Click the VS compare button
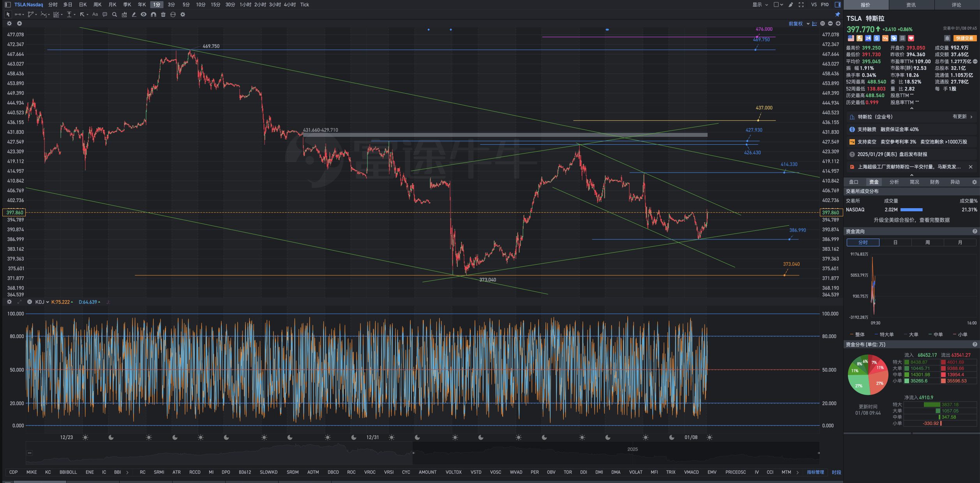The width and height of the screenshot is (980, 483). [x=814, y=5]
